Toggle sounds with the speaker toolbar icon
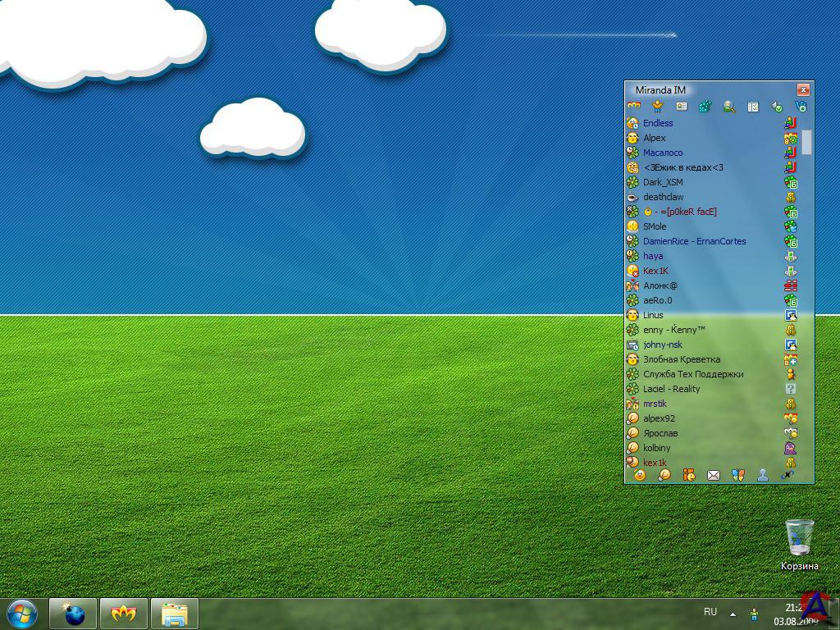The image size is (840, 630). 777,107
